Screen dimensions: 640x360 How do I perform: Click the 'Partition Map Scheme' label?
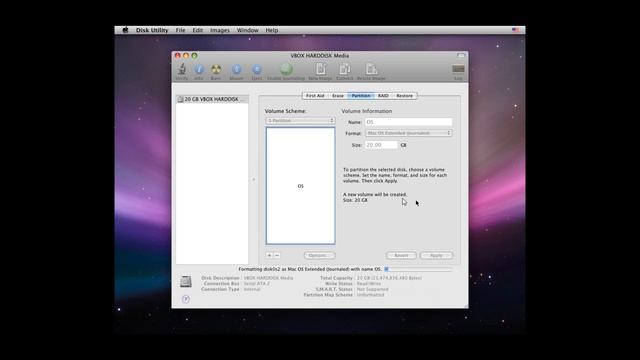[x=328, y=295]
